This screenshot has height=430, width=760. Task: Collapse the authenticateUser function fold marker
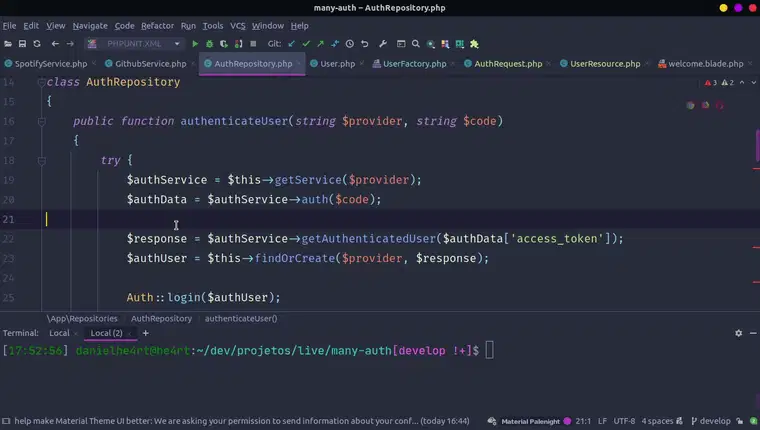pos(42,122)
